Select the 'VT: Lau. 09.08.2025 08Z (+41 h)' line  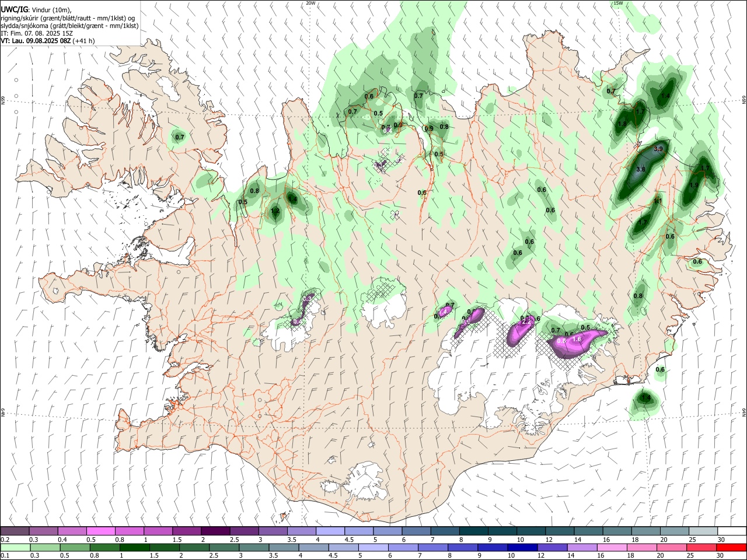coord(47,41)
